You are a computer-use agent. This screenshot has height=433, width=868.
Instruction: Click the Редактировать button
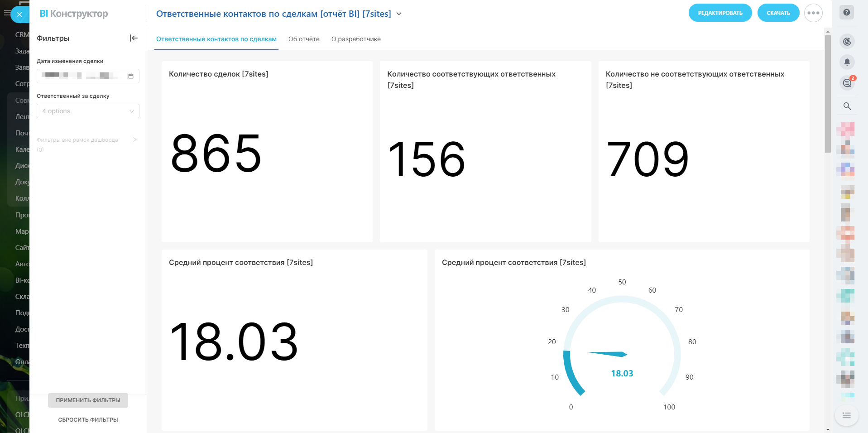tap(720, 13)
